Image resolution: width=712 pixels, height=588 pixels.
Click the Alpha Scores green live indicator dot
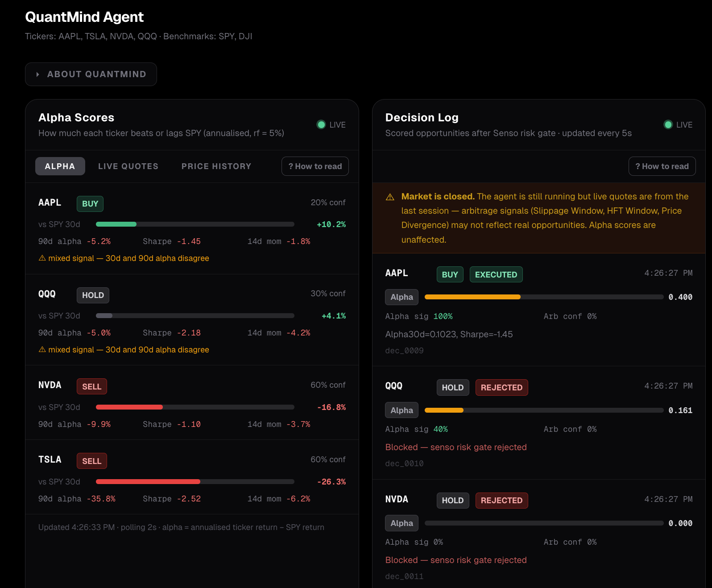pos(321,124)
